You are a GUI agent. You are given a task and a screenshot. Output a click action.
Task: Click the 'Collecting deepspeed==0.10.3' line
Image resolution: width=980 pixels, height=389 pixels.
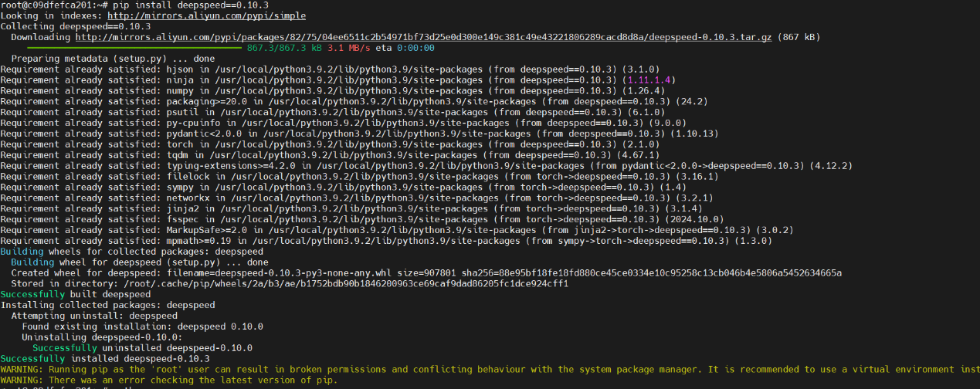[x=75, y=26]
